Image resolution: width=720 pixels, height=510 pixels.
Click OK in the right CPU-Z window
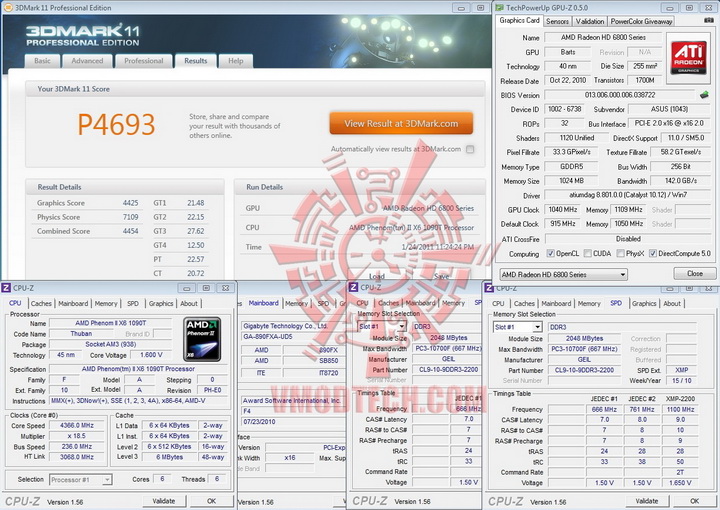click(694, 501)
